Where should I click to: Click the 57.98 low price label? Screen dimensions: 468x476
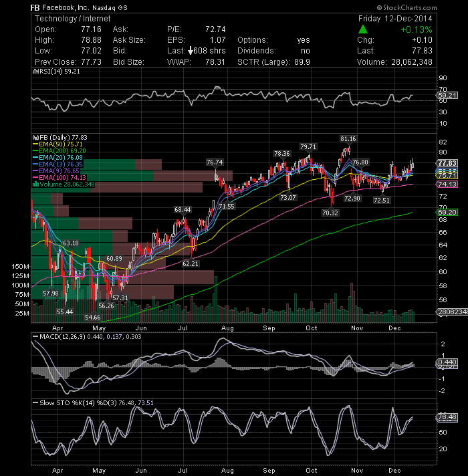click(x=51, y=293)
